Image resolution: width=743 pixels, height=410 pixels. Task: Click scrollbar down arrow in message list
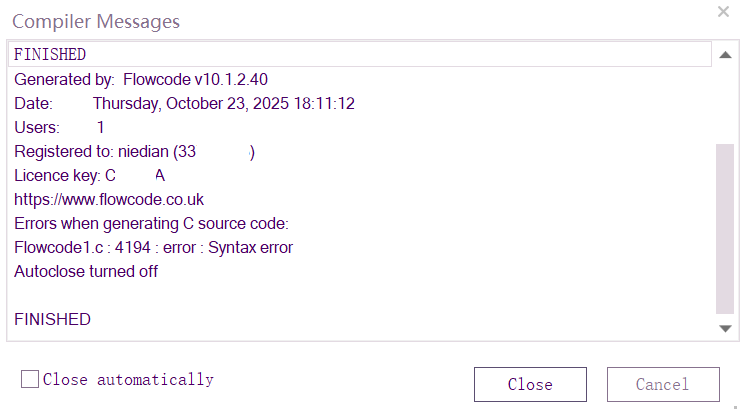click(725, 328)
